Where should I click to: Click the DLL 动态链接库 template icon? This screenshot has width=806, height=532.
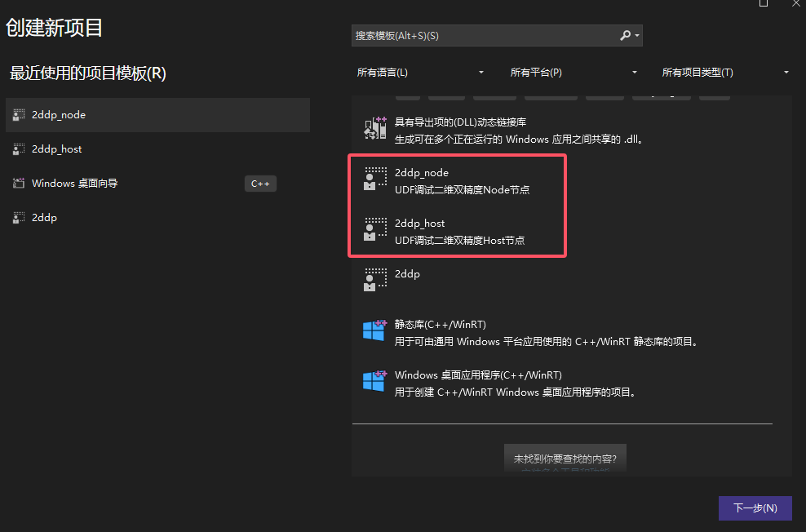point(374,126)
